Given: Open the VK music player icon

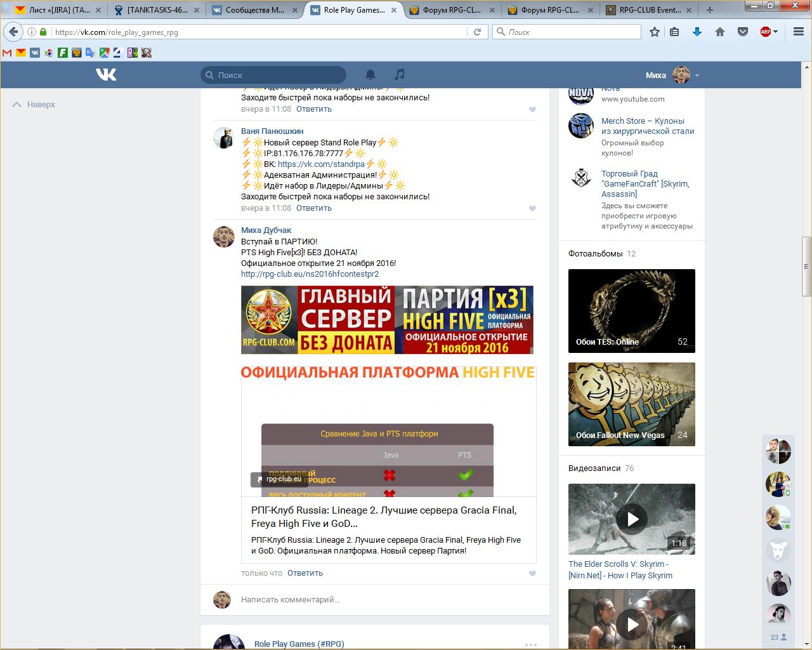Looking at the screenshot, I should coord(399,75).
